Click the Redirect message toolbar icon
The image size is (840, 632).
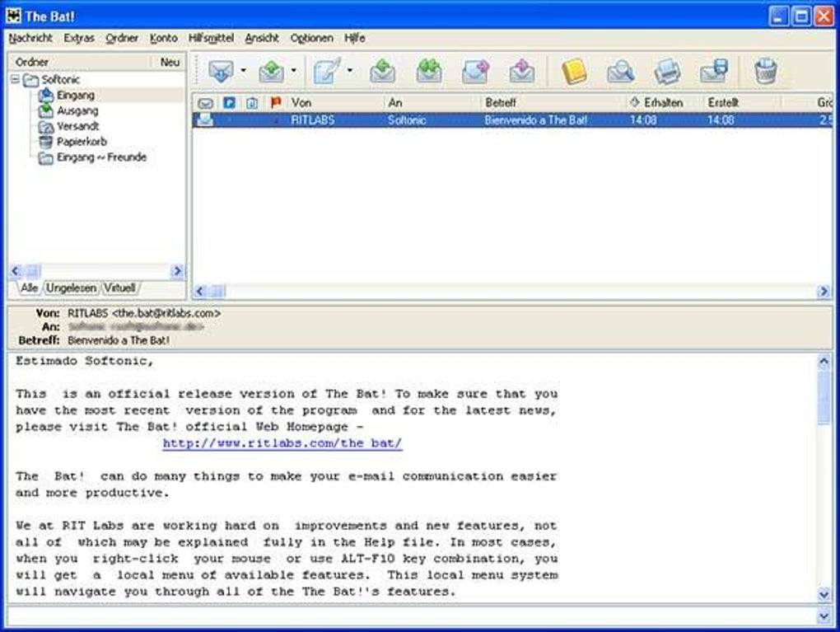click(522, 72)
